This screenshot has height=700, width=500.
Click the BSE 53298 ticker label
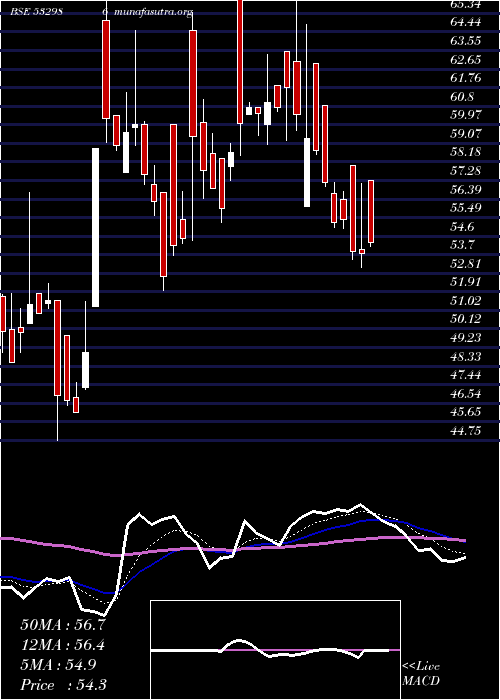point(37,12)
